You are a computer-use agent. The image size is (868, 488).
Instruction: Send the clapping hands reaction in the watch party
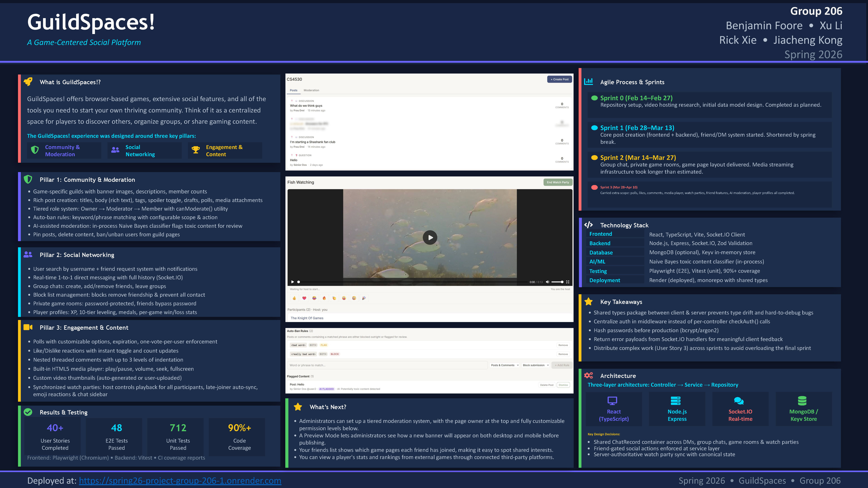[x=334, y=298]
